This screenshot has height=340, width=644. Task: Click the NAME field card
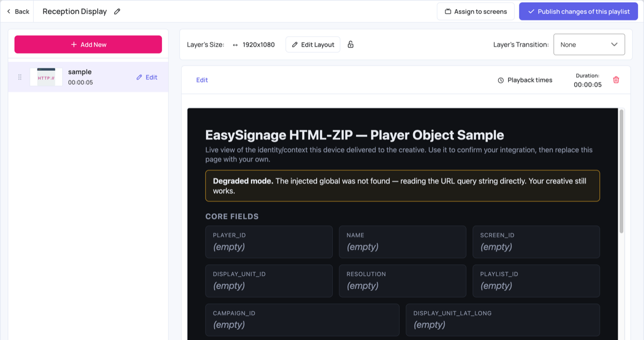pos(402,242)
